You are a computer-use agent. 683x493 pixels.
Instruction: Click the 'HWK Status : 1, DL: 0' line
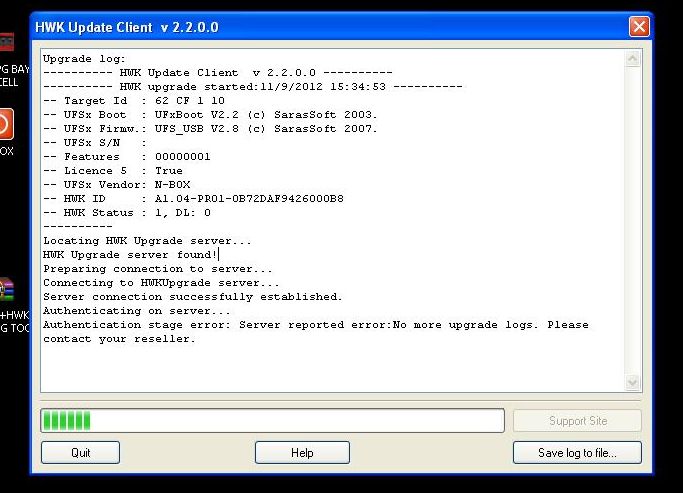127,213
